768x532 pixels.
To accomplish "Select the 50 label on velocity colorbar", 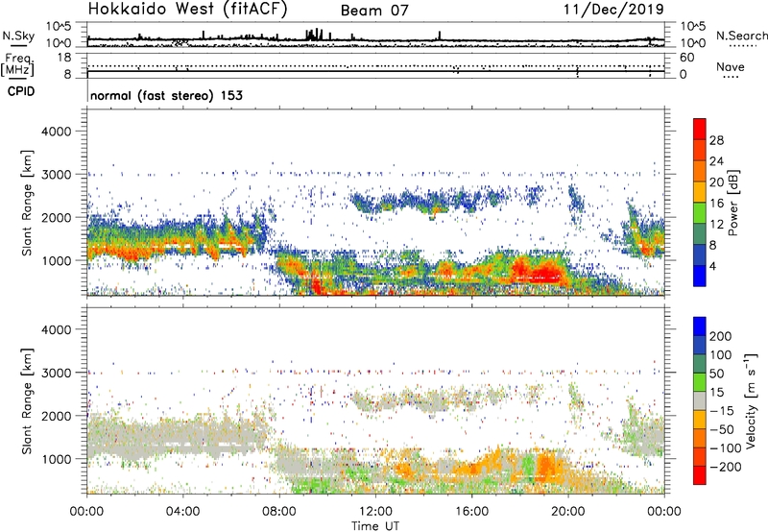I will [x=716, y=374].
